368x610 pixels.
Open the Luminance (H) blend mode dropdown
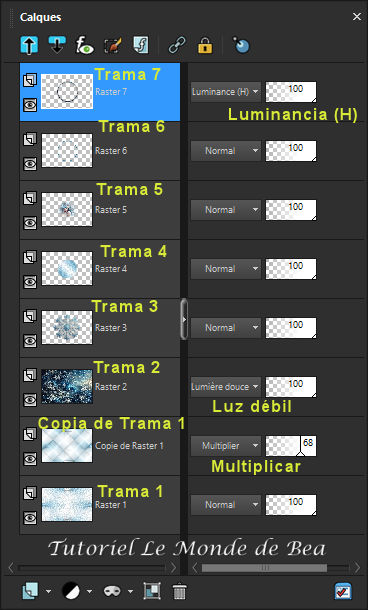tap(226, 92)
